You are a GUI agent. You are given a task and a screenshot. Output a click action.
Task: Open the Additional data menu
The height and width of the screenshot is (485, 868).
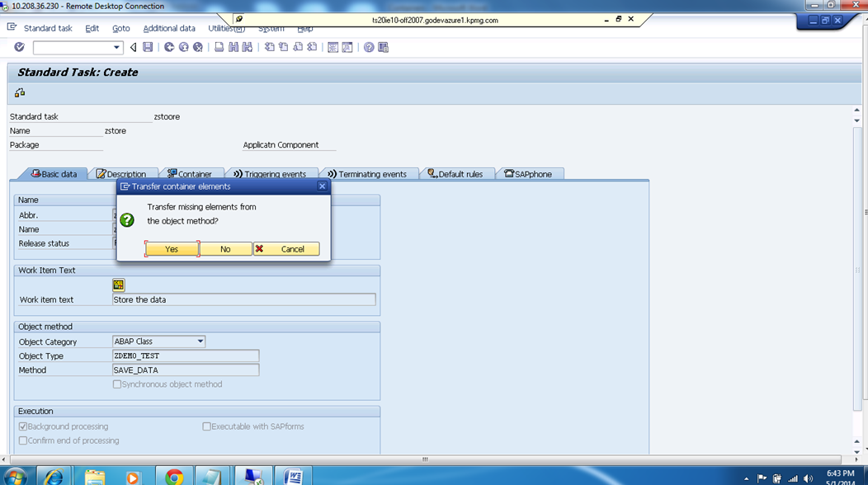pos(169,27)
